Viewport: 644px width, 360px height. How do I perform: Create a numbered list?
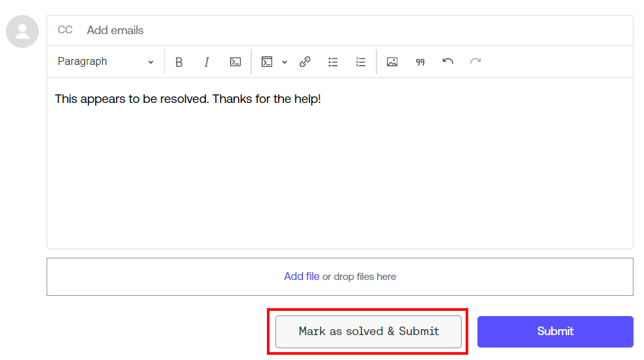(x=361, y=62)
